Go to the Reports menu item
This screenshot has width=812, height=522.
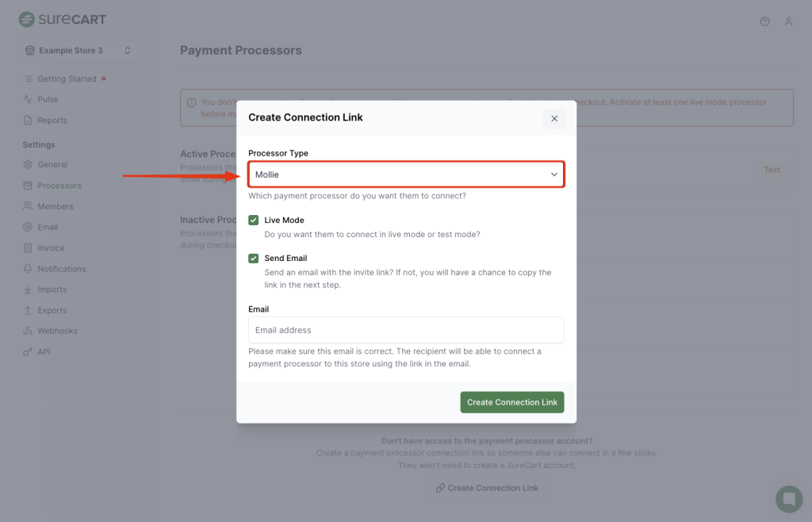point(52,121)
